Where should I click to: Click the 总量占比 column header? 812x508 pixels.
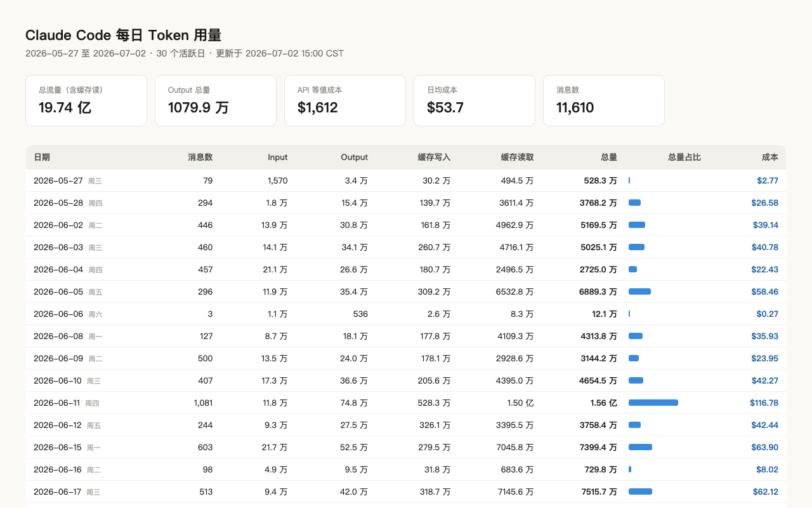coord(684,157)
